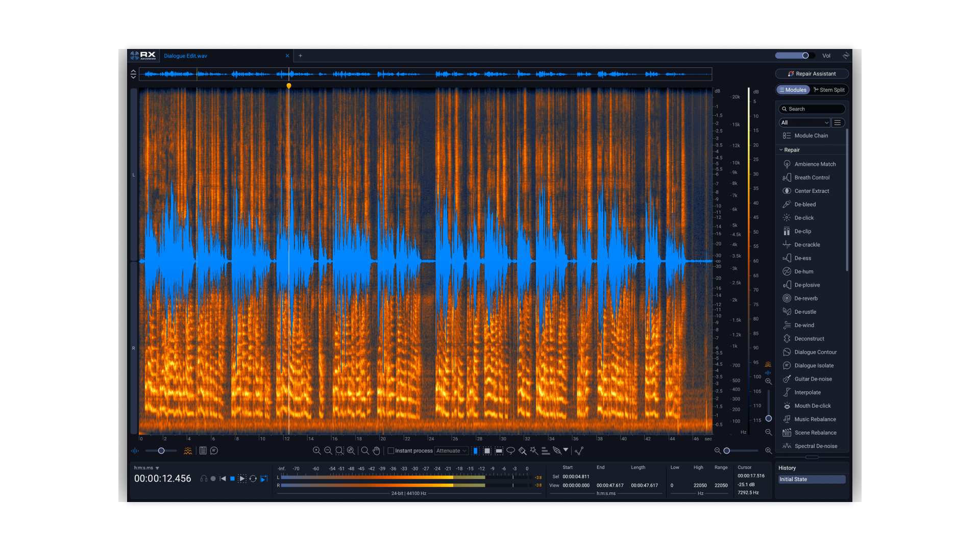
Task: Activate the hand grab tool
Action: [x=377, y=450]
